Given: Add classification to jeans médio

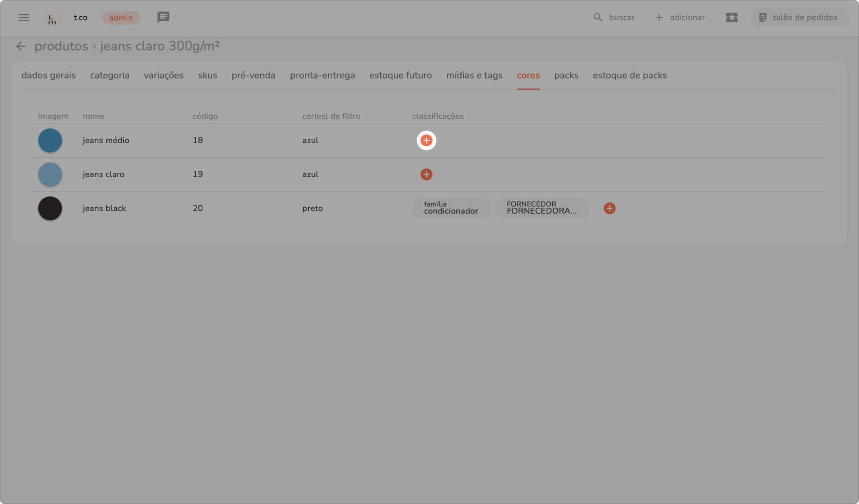Looking at the screenshot, I should (426, 140).
